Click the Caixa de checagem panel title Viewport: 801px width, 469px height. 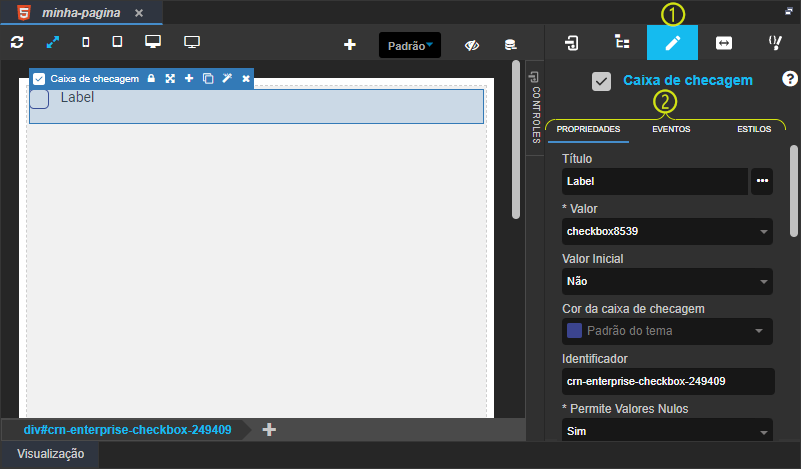[688, 80]
